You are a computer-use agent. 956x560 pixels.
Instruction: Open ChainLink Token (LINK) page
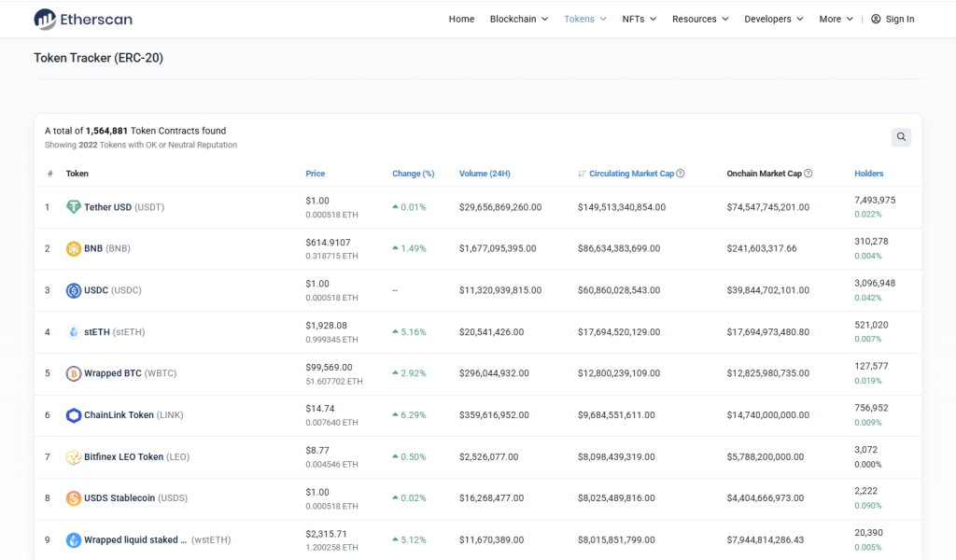pyautogui.click(x=134, y=415)
